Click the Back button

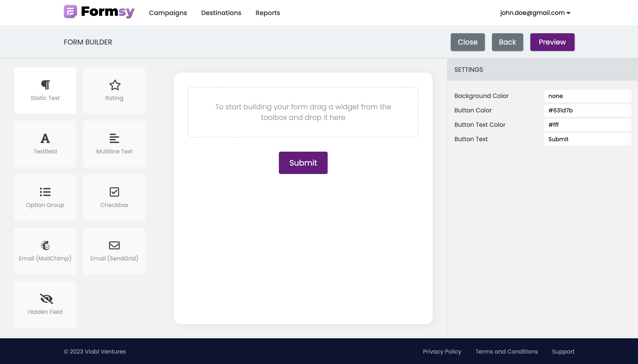(x=507, y=42)
